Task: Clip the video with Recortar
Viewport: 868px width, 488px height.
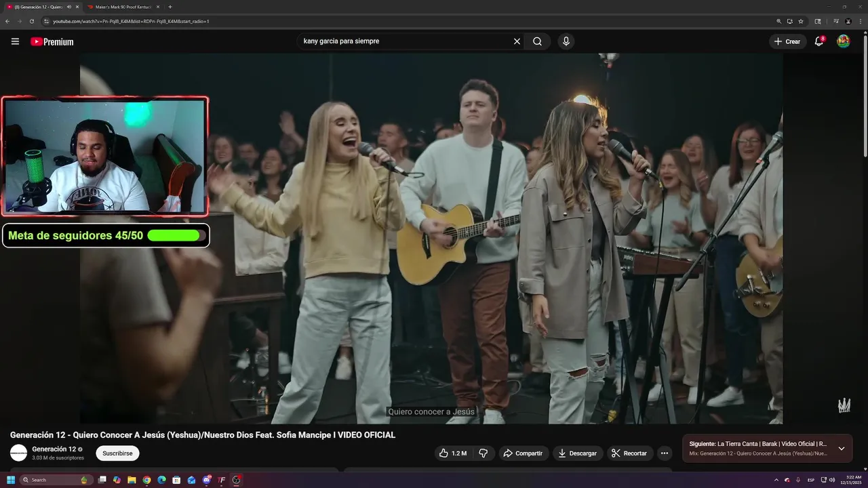Action: pos(629,453)
